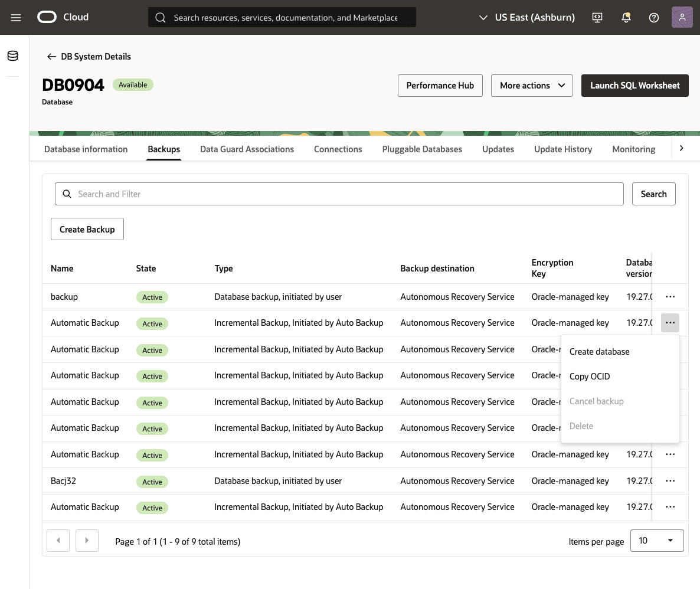Switch to the Pluggable Databases tab

coord(422,149)
